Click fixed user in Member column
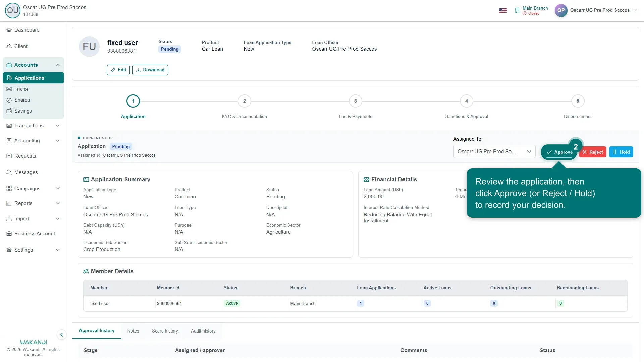 pyautogui.click(x=100, y=304)
